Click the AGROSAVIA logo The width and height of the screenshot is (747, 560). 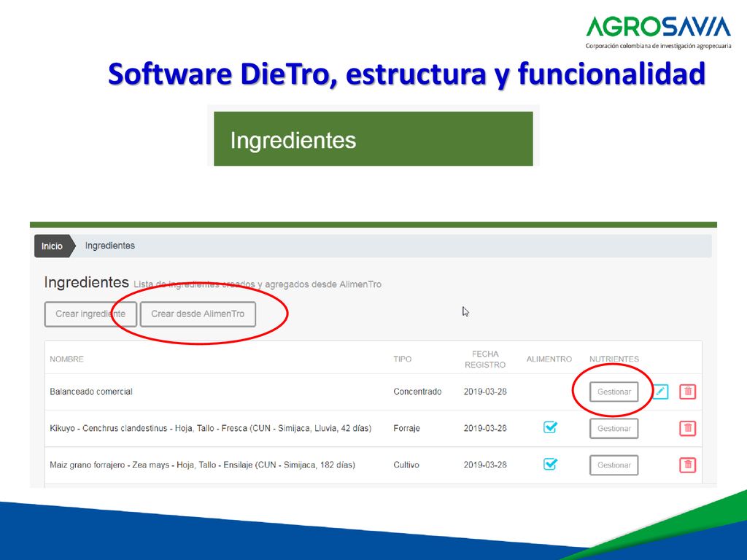coord(659,32)
